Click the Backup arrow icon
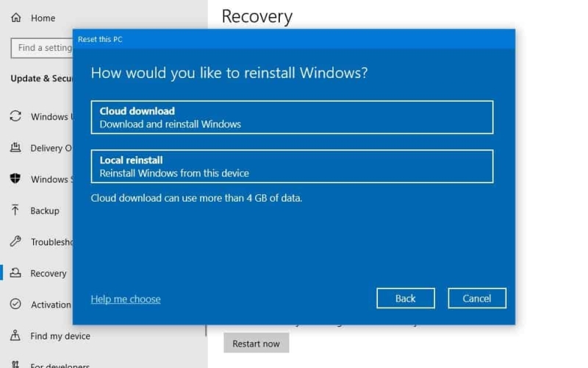 (x=15, y=210)
